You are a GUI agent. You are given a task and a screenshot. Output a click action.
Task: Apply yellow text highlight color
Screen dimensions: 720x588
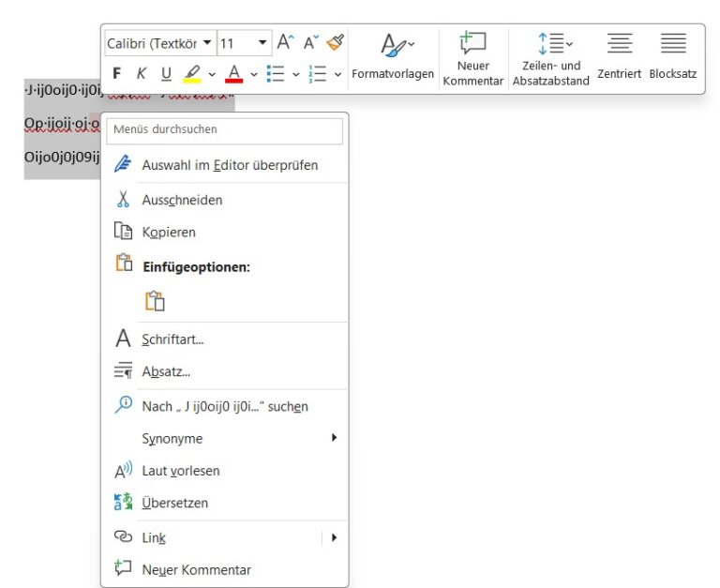point(192,73)
